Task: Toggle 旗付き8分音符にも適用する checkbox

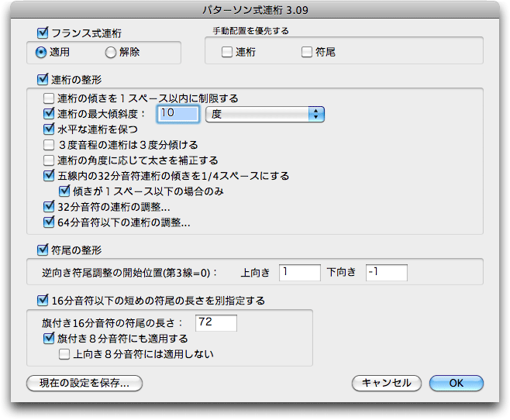Action: (49, 339)
